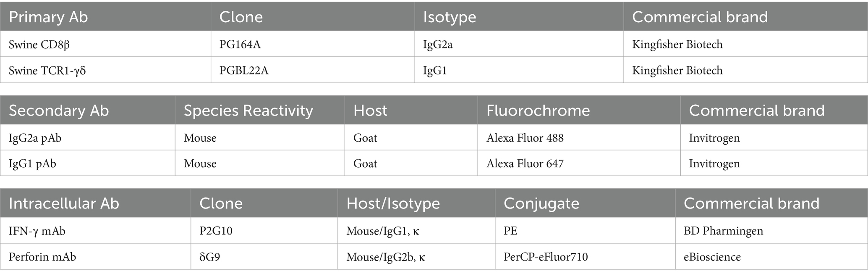Click the Fluorochrome column header
Viewport: 868px width, 277px height.
(538, 111)
